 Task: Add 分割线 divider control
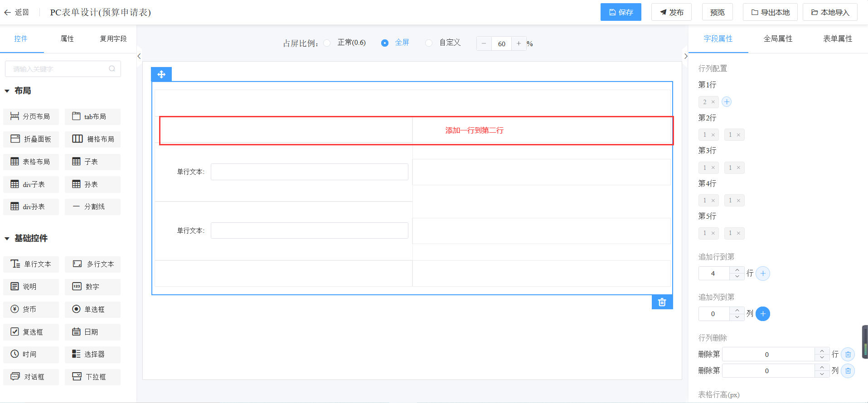pos(92,206)
